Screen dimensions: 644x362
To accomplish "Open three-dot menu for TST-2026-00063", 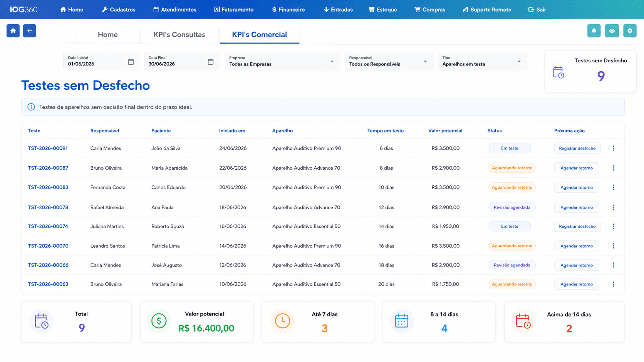I will point(613,284).
